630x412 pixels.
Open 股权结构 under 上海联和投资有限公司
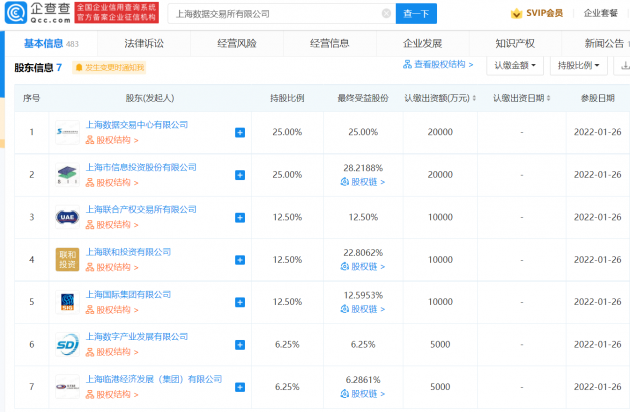point(112,268)
